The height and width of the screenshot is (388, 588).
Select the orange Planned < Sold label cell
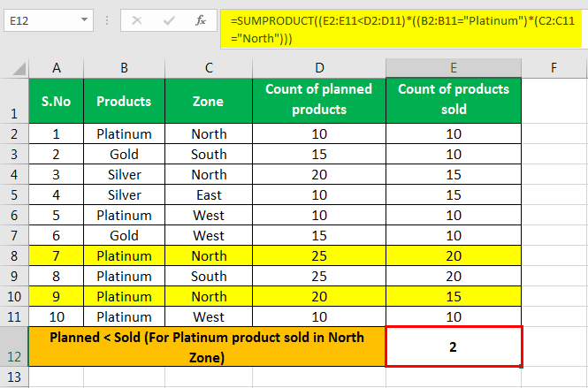[207, 346]
